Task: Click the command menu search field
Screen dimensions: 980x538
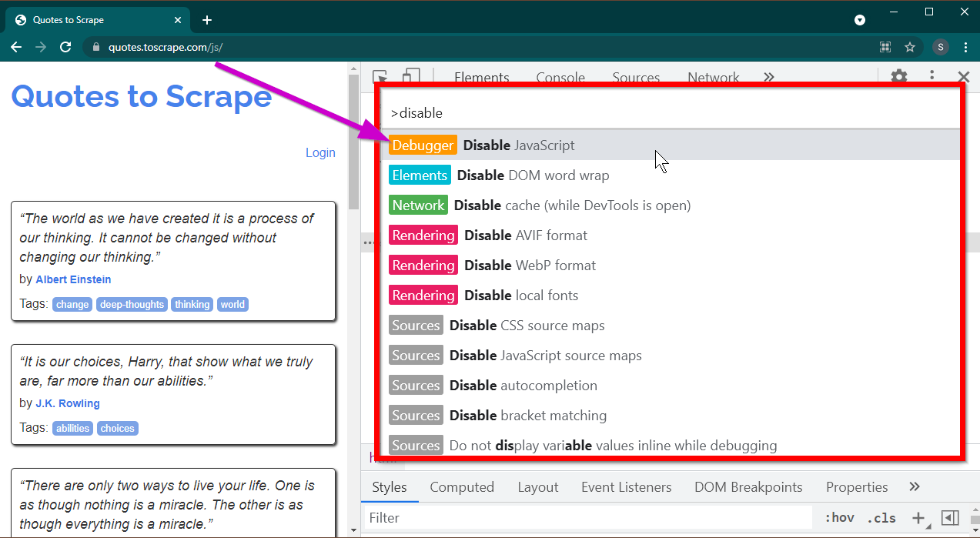Action: [x=671, y=113]
